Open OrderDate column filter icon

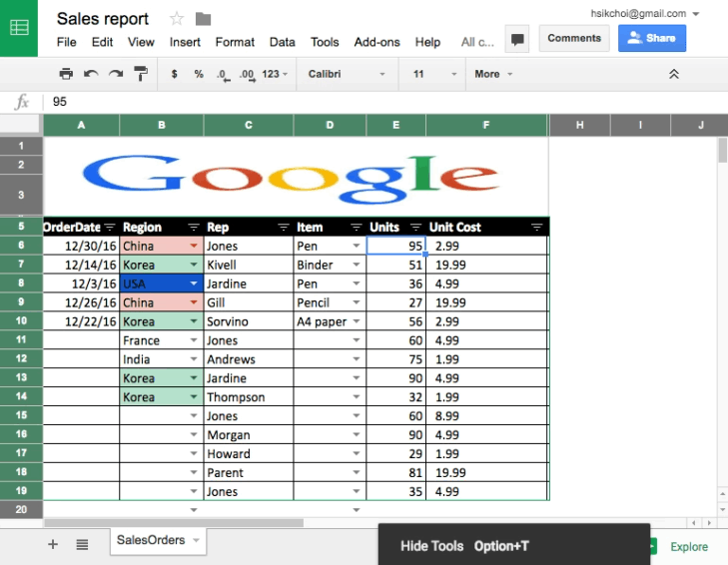(110, 228)
